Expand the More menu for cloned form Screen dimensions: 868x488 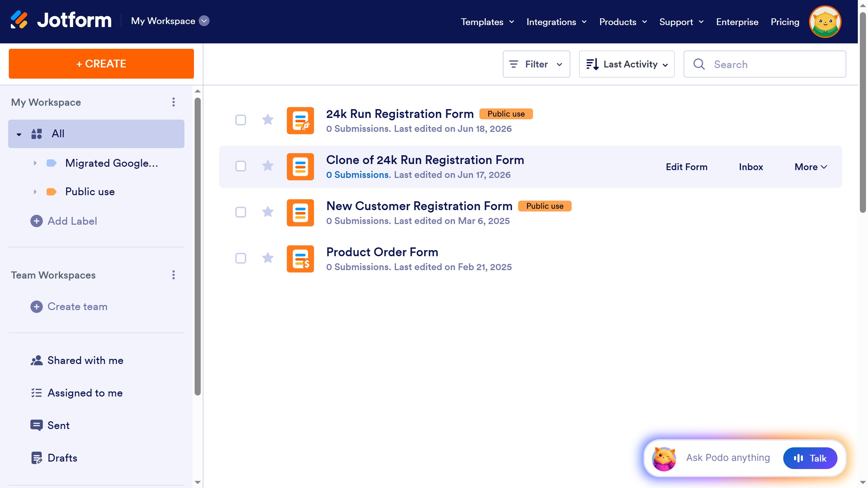coord(811,167)
